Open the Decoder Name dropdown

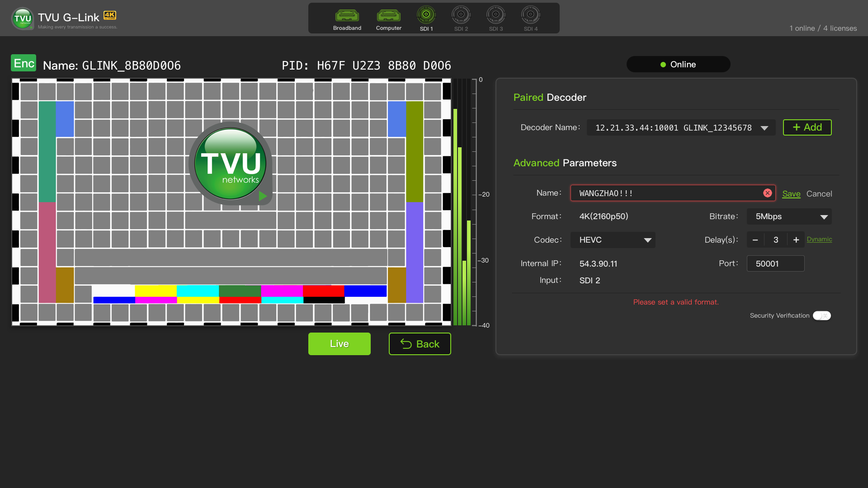680,128
